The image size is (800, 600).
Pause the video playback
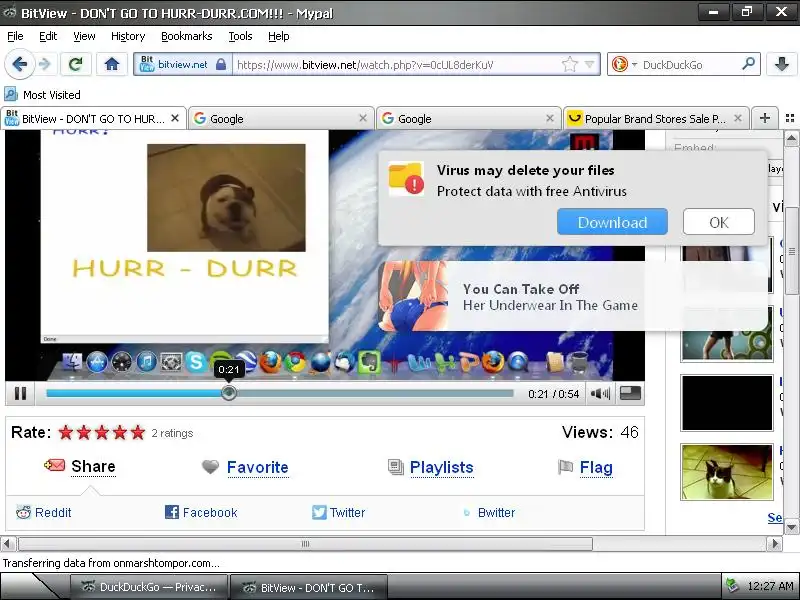point(20,393)
